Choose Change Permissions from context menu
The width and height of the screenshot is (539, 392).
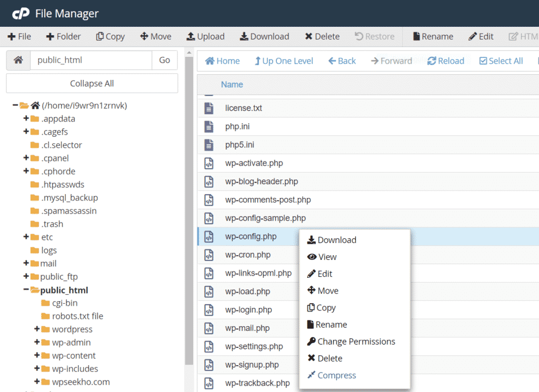tap(351, 341)
